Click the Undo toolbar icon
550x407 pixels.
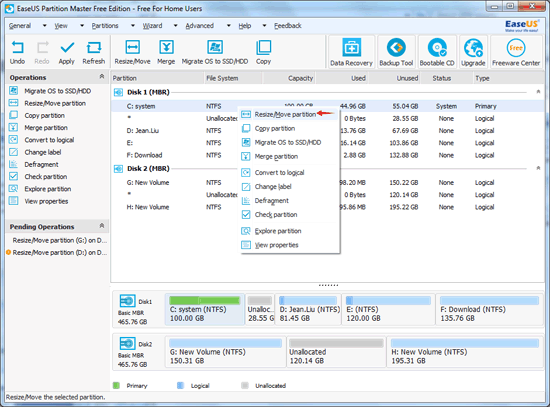point(17,53)
